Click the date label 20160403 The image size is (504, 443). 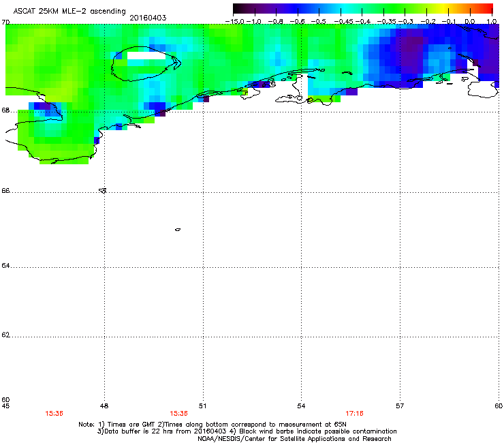click(x=148, y=18)
